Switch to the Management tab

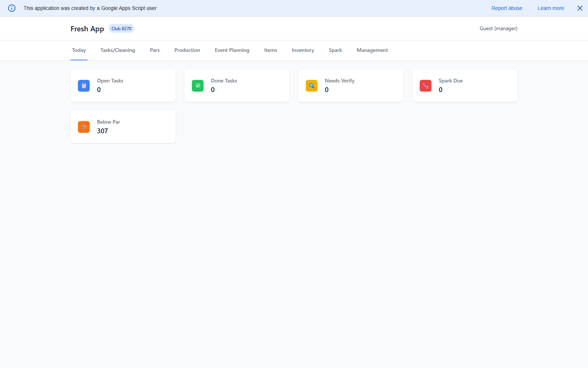pyautogui.click(x=372, y=50)
